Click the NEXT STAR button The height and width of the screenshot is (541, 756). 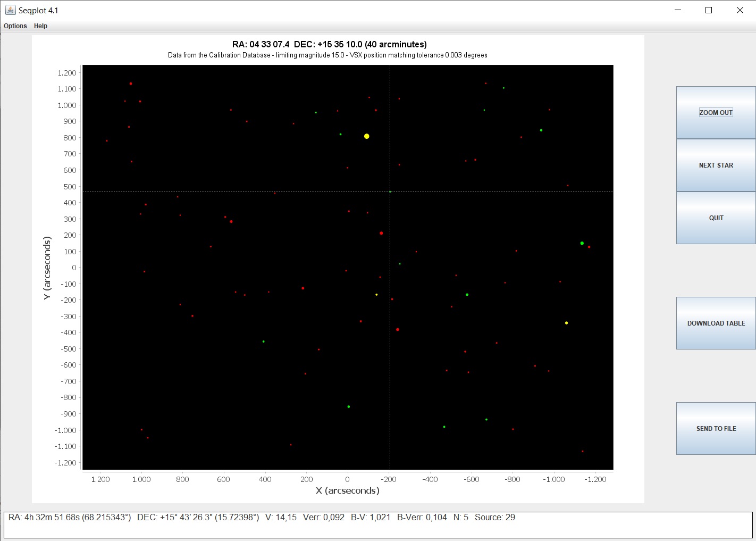(x=716, y=165)
